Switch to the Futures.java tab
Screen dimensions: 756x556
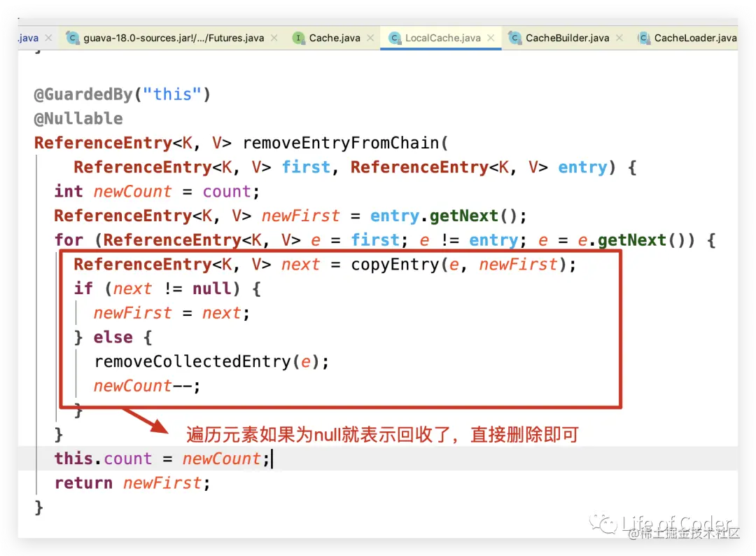coord(174,38)
